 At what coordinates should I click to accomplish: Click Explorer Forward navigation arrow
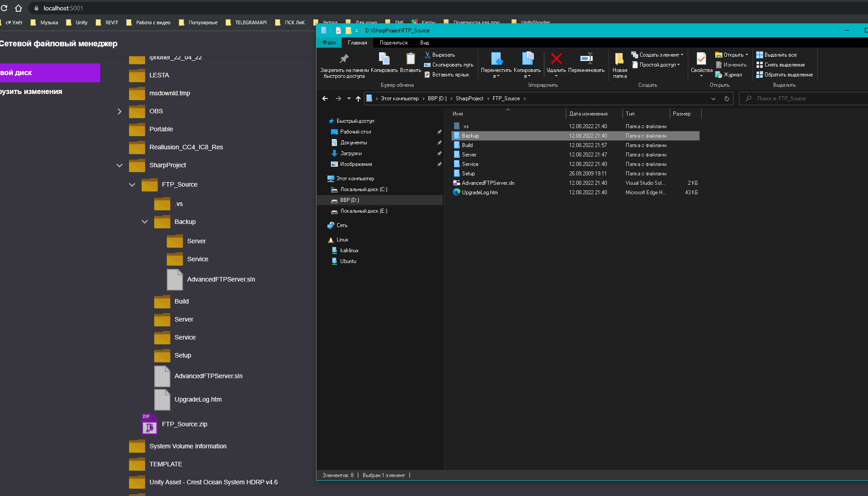pyautogui.click(x=338, y=98)
